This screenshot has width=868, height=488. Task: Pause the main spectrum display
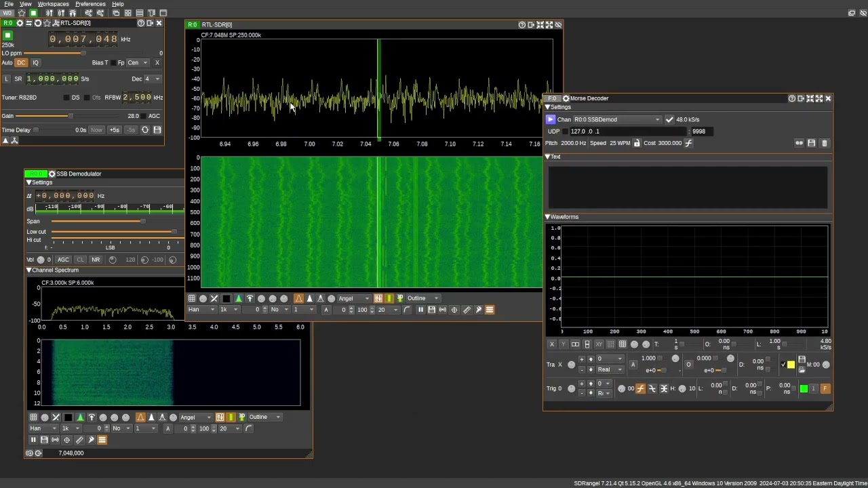tap(420, 310)
